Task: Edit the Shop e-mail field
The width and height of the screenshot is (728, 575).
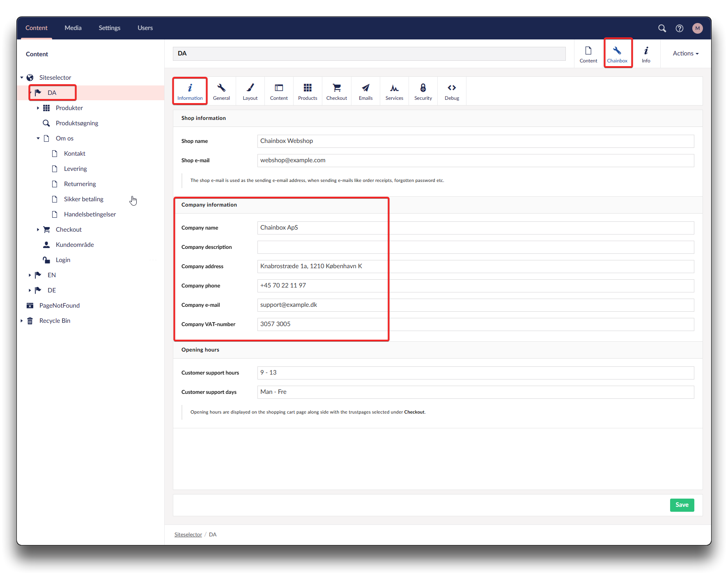Action: point(475,160)
